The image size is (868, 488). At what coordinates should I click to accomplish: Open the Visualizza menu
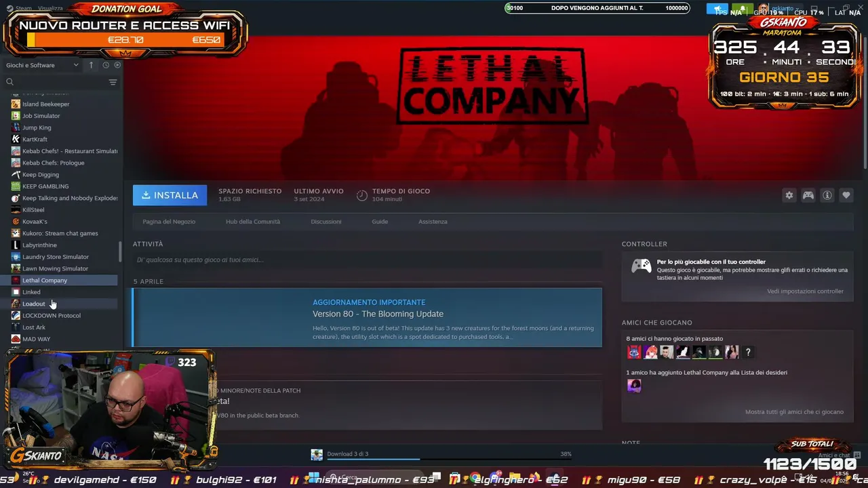click(51, 9)
